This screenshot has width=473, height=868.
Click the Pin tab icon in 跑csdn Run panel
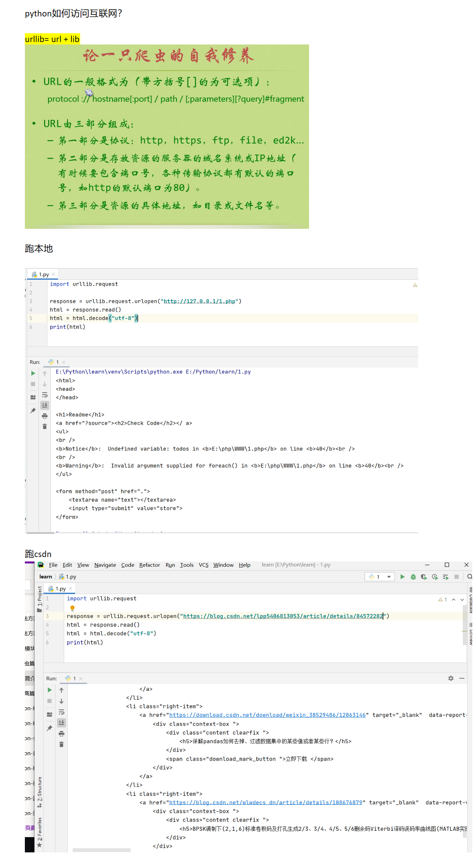[x=49, y=728]
